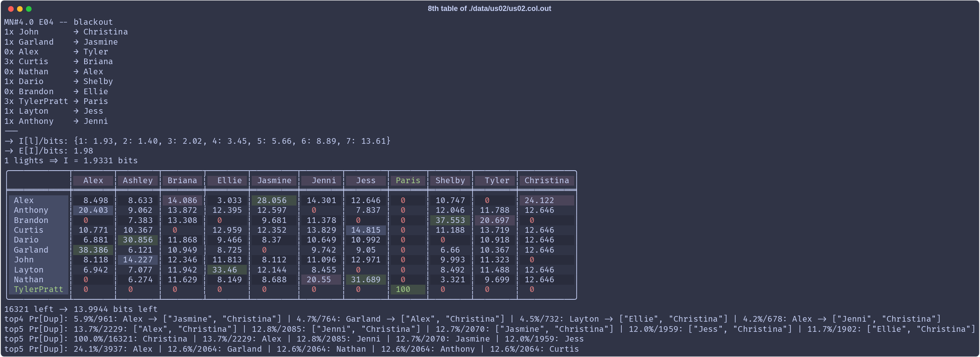This screenshot has height=357, width=980.
Task: Click the 'top4 Pr[Dup]' line starting with 5.9%/961
Action: (x=473, y=319)
